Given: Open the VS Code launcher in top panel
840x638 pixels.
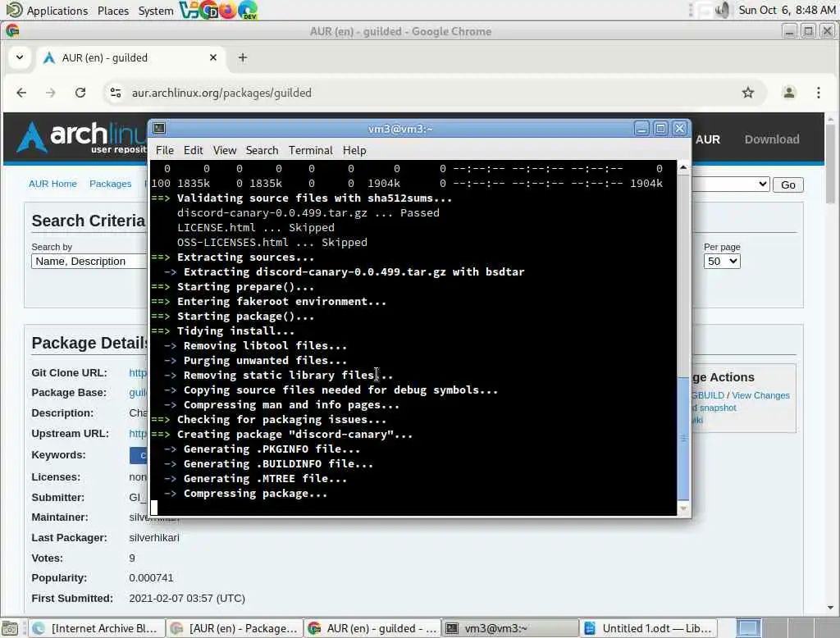Looking at the screenshot, I should coord(188,10).
